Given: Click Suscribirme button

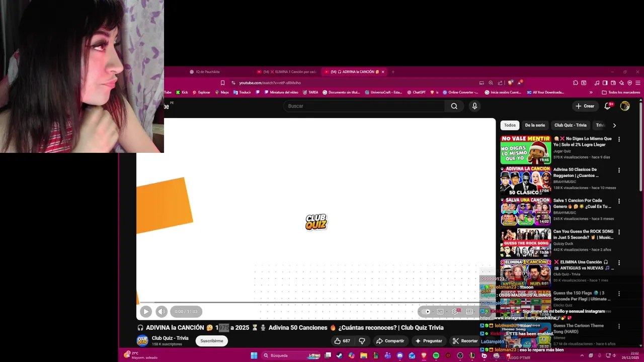Looking at the screenshot, I should [x=211, y=341].
